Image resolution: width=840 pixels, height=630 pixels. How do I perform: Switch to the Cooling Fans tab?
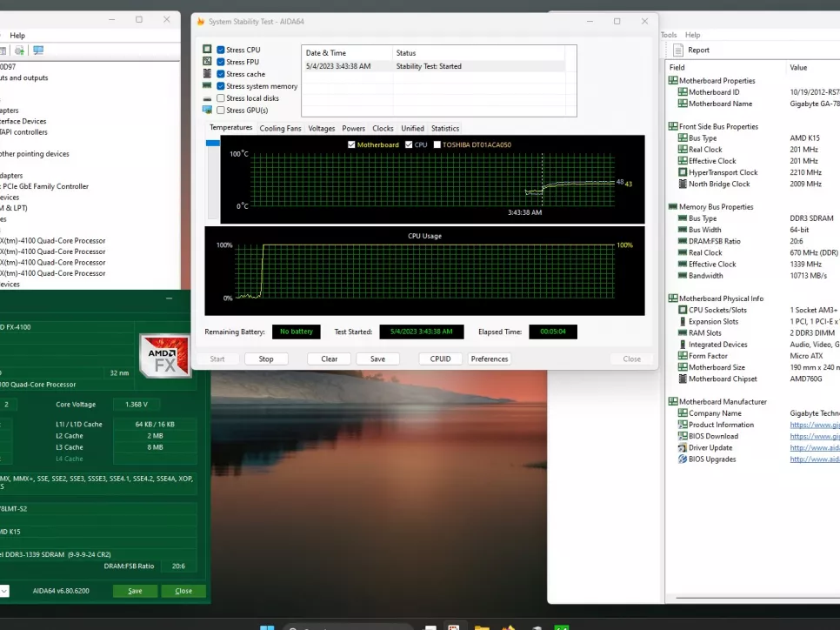[x=280, y=128]
